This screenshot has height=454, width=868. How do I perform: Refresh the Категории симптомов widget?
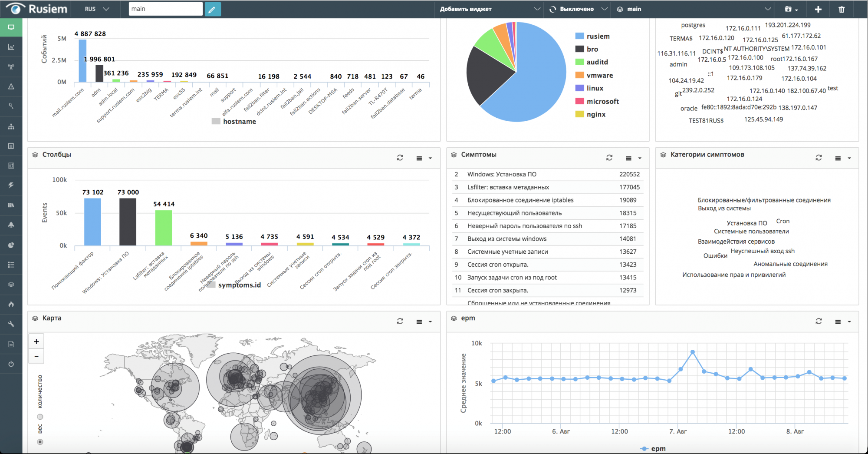(x=819, y=158)
